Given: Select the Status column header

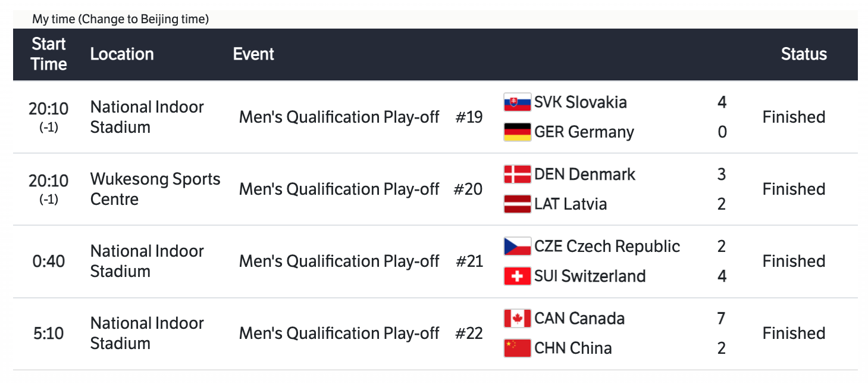Looking at the screenshot, I should coord(804,54).
